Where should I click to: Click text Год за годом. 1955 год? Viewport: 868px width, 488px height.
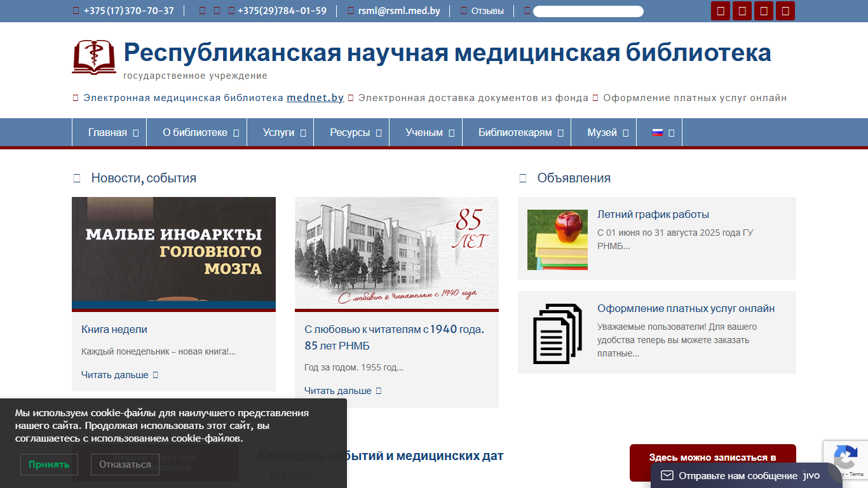(354, 367)
